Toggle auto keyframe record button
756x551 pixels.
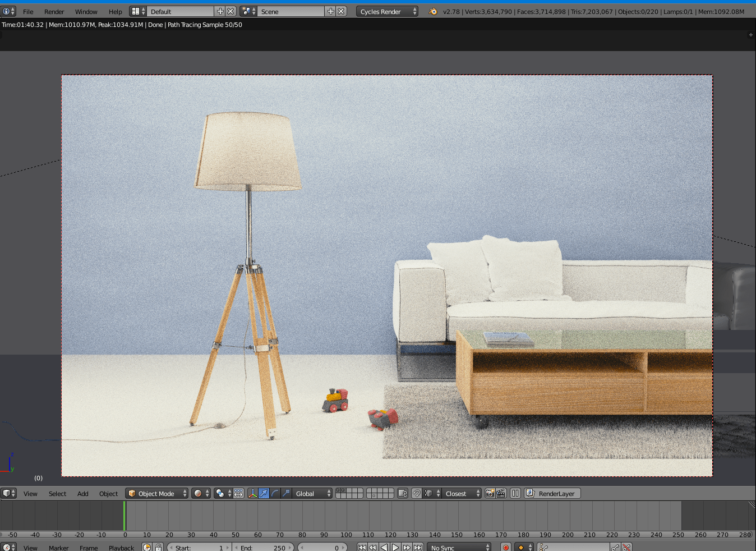pos(506,548)
